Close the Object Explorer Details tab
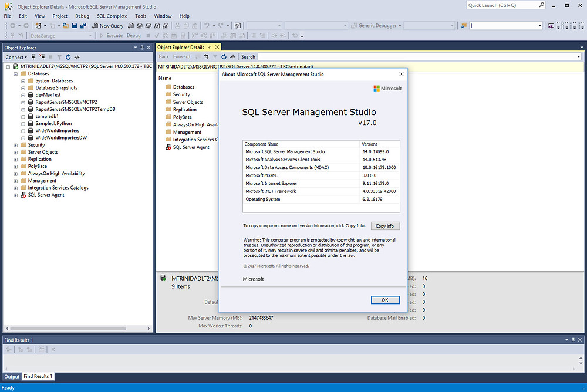 pyautogui.click(x=217, y=47)
